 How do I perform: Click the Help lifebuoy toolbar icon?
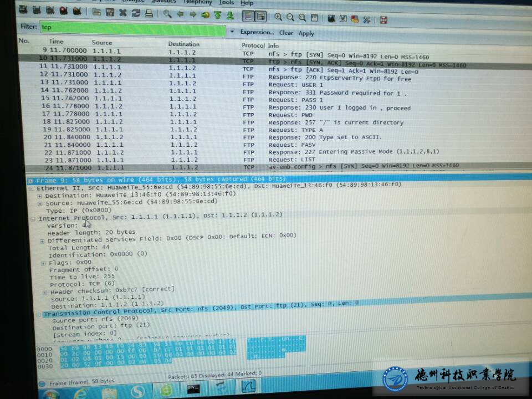point(383,21)
